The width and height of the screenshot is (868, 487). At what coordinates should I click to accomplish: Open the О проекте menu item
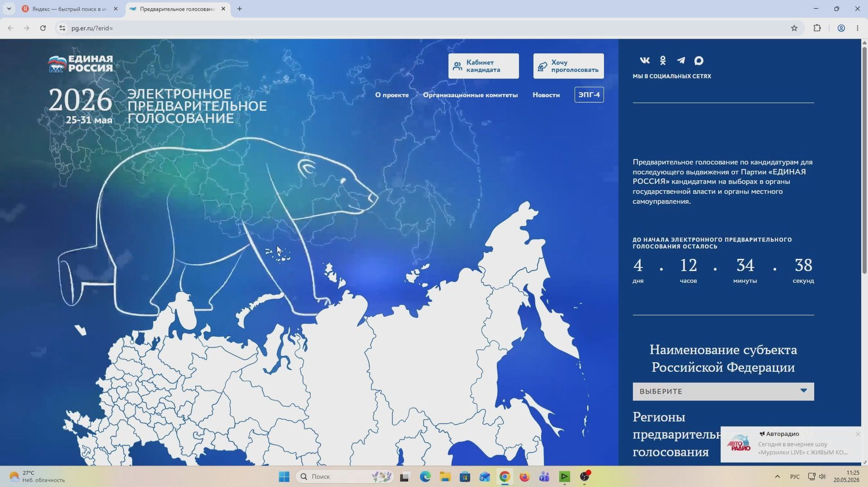click(x=392, y=95)
